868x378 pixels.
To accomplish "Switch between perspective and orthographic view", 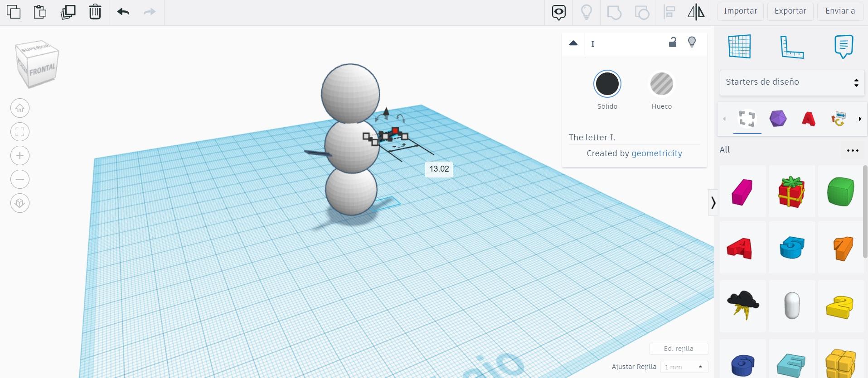I will pos(20,203).
